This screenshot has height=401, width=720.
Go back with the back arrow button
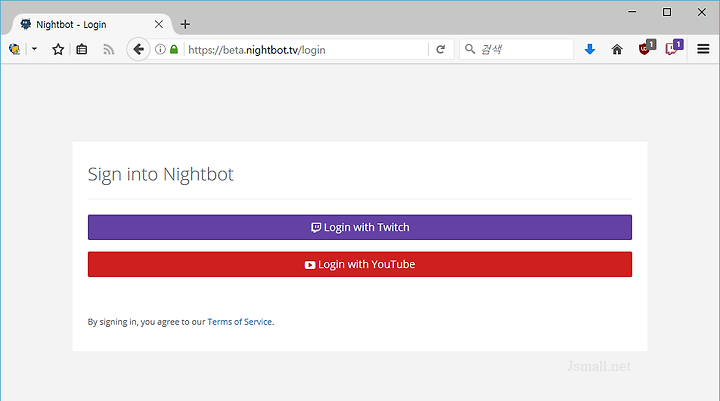click(x=138, y=49)
